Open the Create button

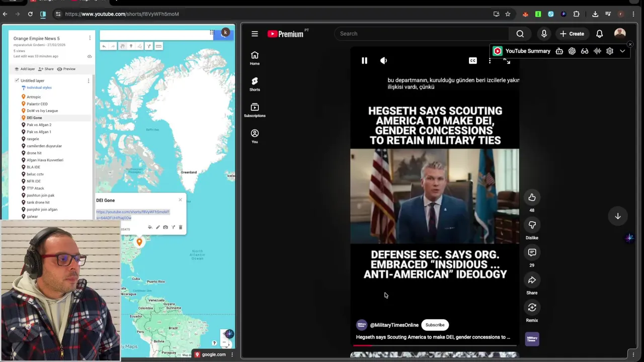point(572,34)
